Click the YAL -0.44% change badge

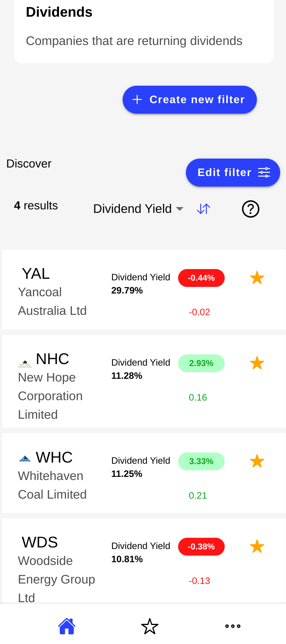[x=201, y=278]
